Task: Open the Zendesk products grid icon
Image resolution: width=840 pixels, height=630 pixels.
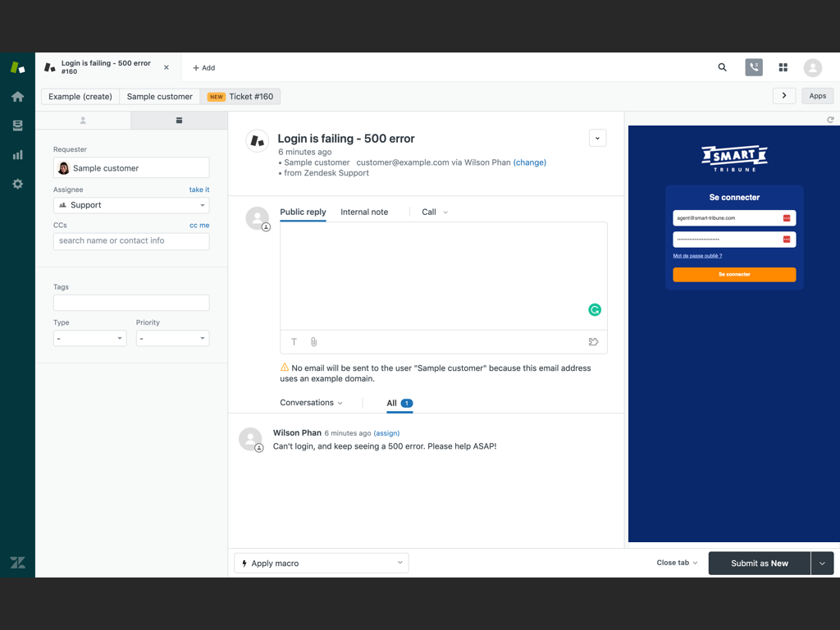Action: tap(783, 67)
